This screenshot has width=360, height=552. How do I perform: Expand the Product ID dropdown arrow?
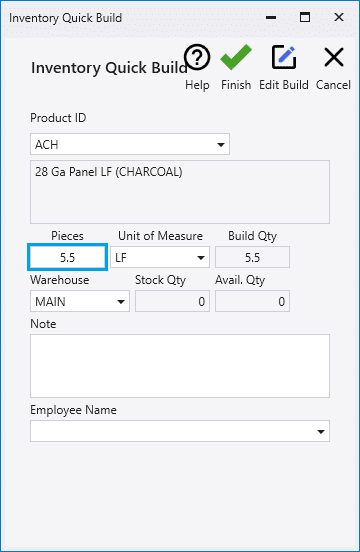click(221, 144)
